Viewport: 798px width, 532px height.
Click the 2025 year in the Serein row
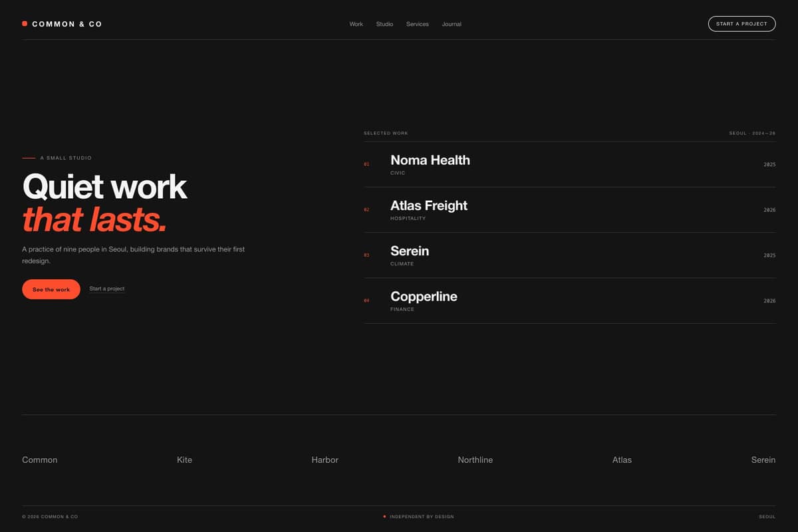click(769, 255)
